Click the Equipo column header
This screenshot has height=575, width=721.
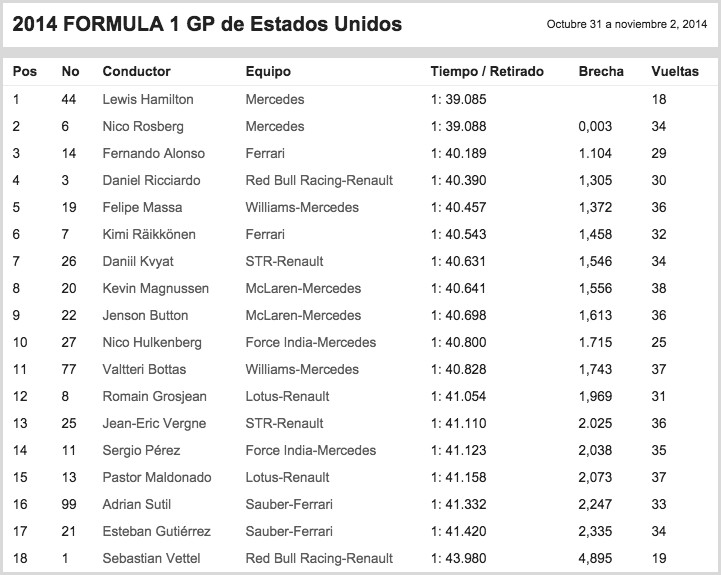click(x=267, y=72)
